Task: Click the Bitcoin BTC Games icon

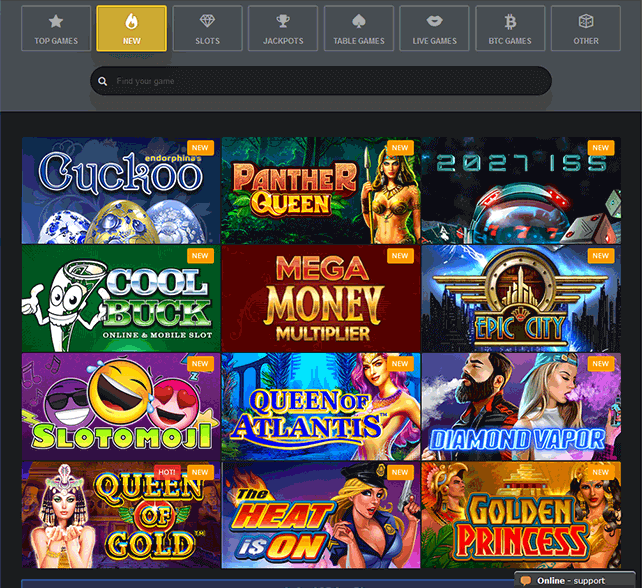Action: [510, 22]
